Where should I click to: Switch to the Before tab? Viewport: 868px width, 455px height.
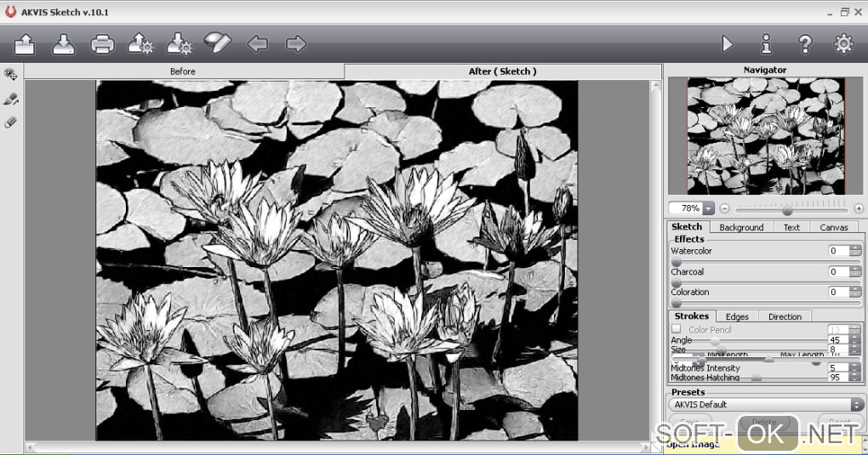coord(183,71)
